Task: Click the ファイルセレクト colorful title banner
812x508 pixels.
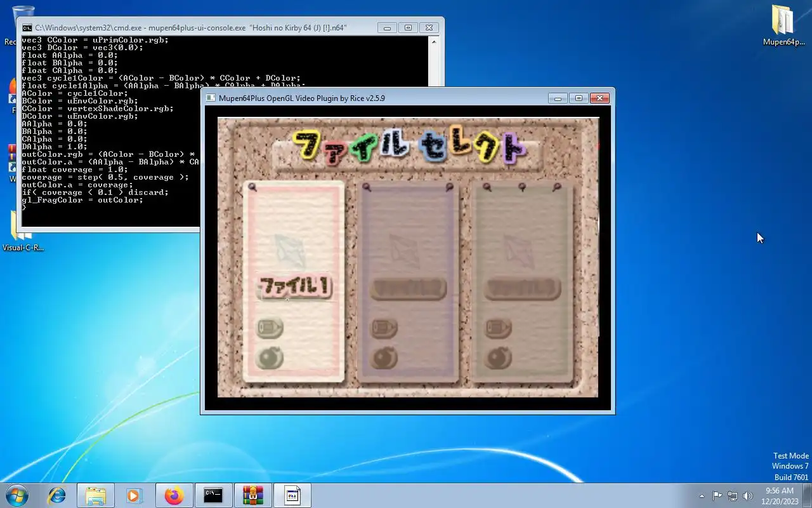Action: pyautogui.click(x=409, y=147)
